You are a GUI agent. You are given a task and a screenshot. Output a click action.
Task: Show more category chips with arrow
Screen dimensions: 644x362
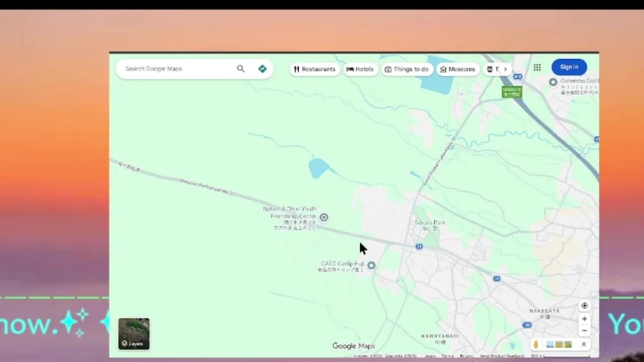[x=505, y=69]
